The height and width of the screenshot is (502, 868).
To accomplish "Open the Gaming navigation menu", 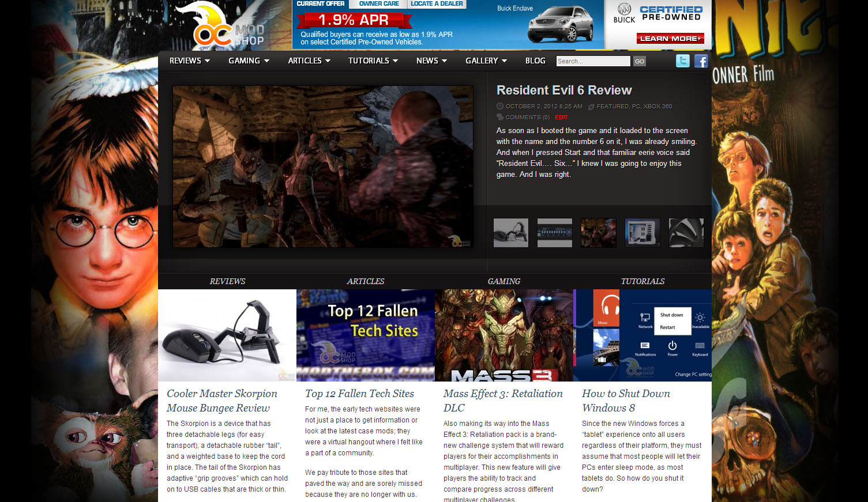I will [x=244, y=61].
